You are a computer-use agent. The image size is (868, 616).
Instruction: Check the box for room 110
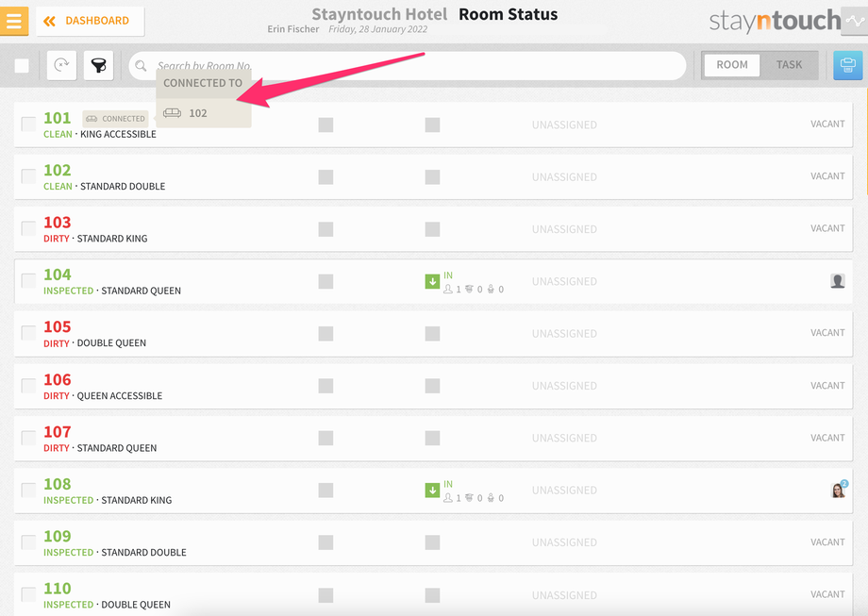coord(28,594)
